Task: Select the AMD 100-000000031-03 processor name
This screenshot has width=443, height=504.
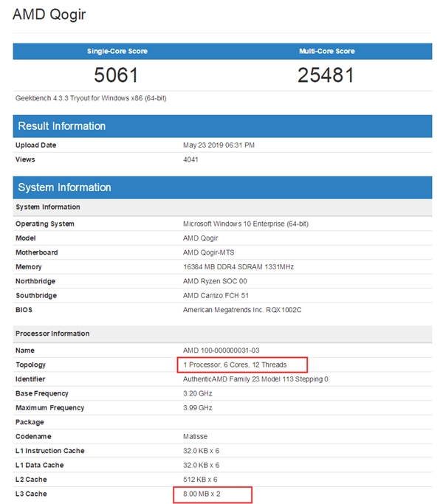Action: pyautogui.click(x=221, y=351)
